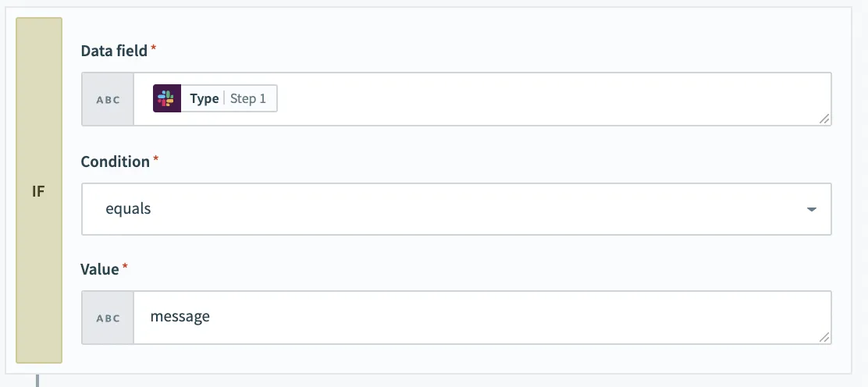This screenshot has height=387, width=868.
Task: Click the Step 1 text in pill
Action: tap(248, 99)
